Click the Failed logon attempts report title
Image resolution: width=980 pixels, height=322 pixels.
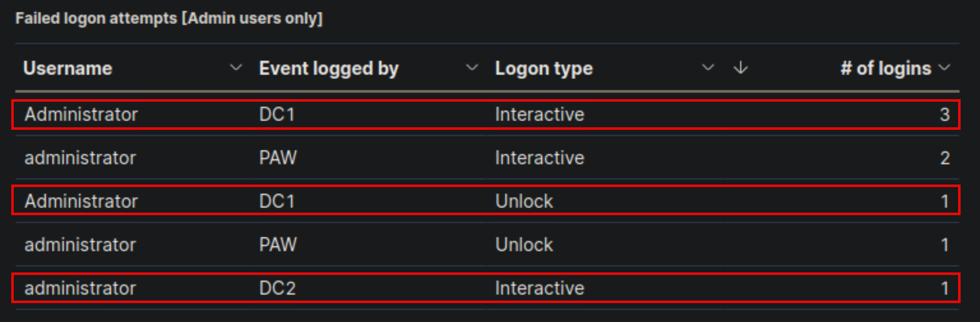click(x=169, y=18)
